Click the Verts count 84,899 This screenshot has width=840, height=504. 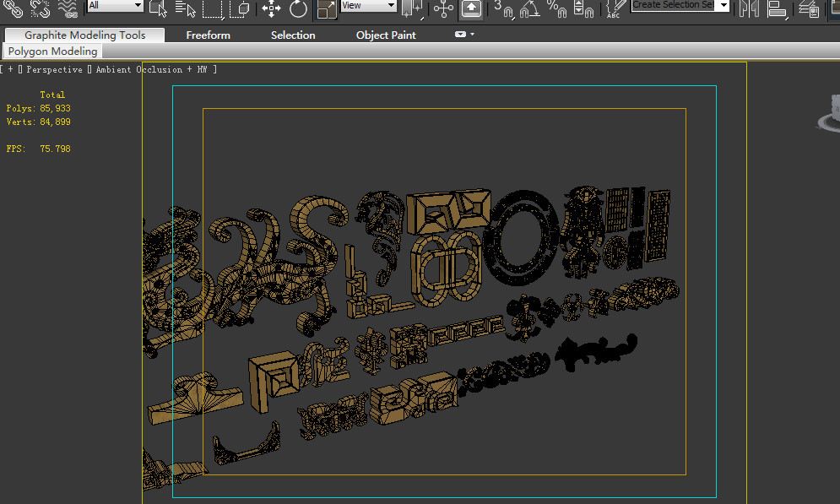click(x=55, y=122)
